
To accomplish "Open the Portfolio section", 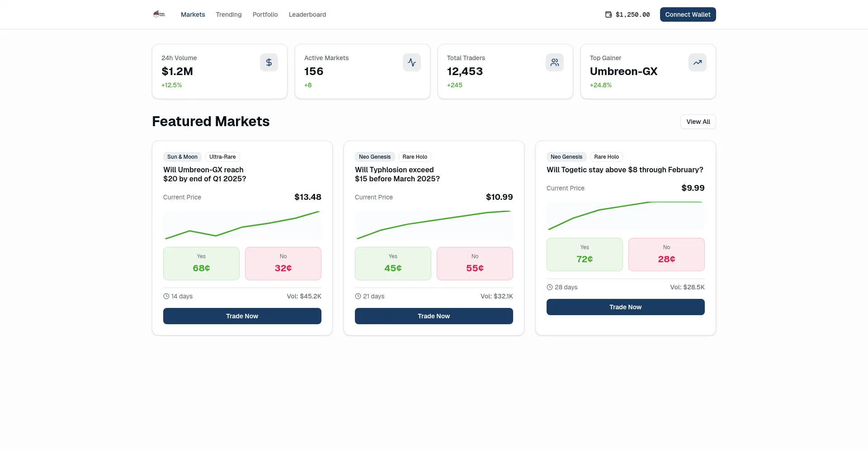I will 265,14.
